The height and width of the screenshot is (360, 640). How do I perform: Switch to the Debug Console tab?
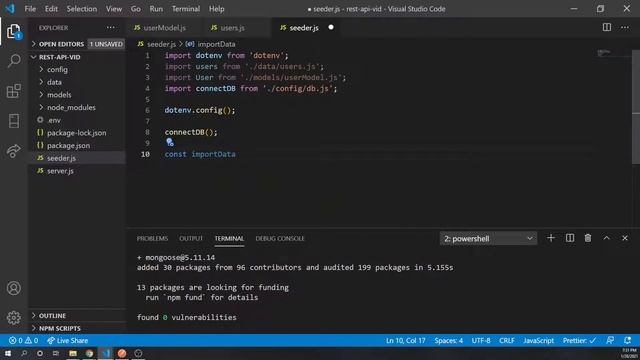[x=280, y=238]
